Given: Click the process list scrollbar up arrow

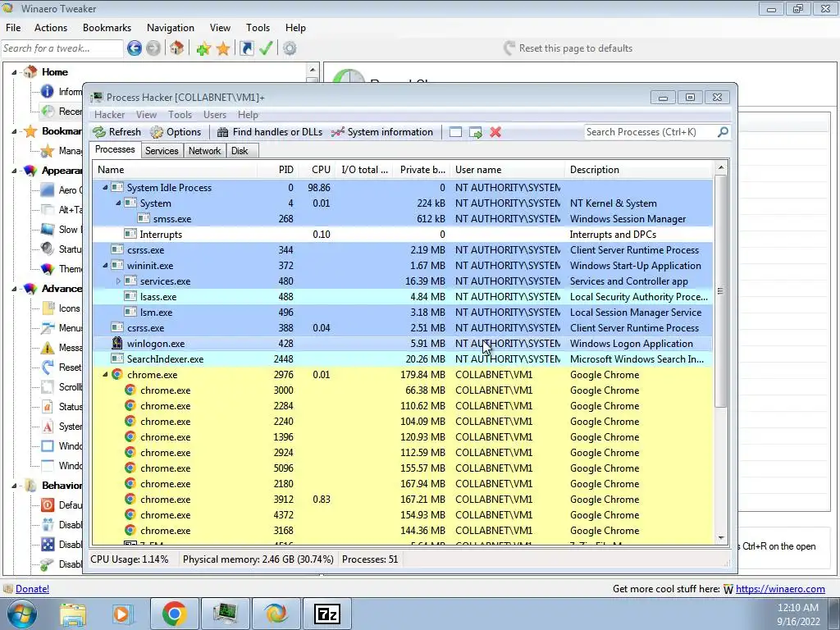Looking at the screenshot, I should pos(721,167).
